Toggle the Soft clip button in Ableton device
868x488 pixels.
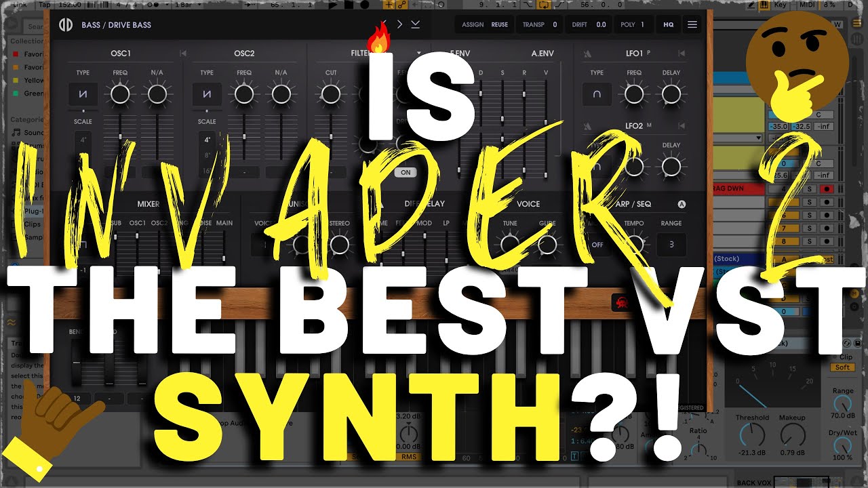tap(842, 367)
